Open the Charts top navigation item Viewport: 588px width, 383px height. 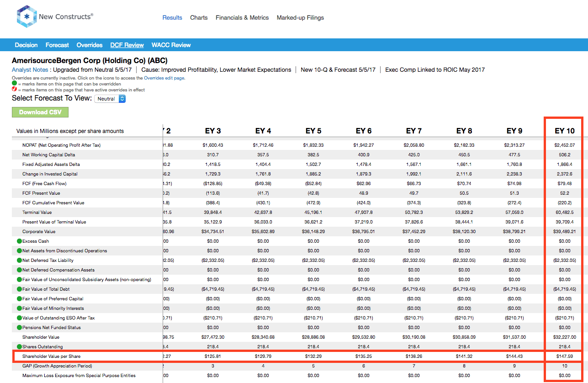coord(199,18)
